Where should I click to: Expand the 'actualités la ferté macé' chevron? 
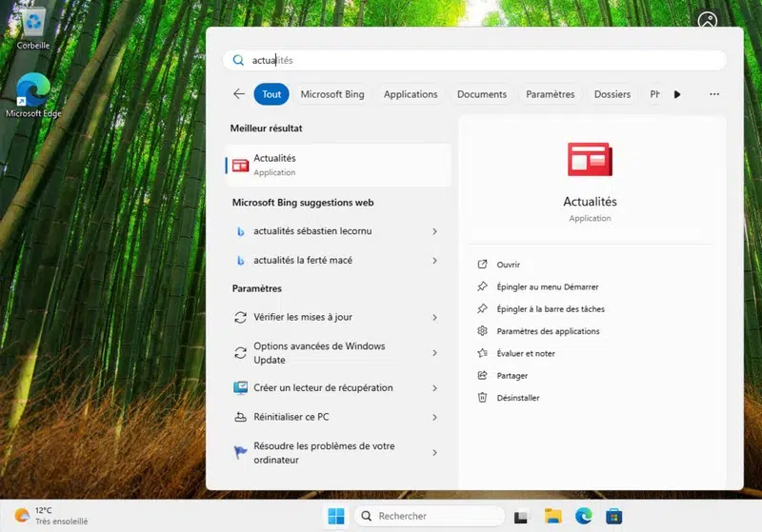(x=434, y=260)
